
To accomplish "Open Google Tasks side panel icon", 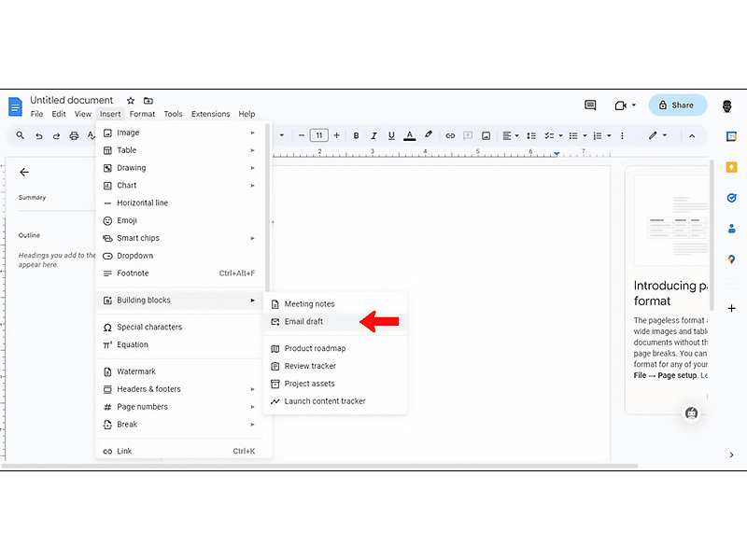I will [x=731, y=198].
